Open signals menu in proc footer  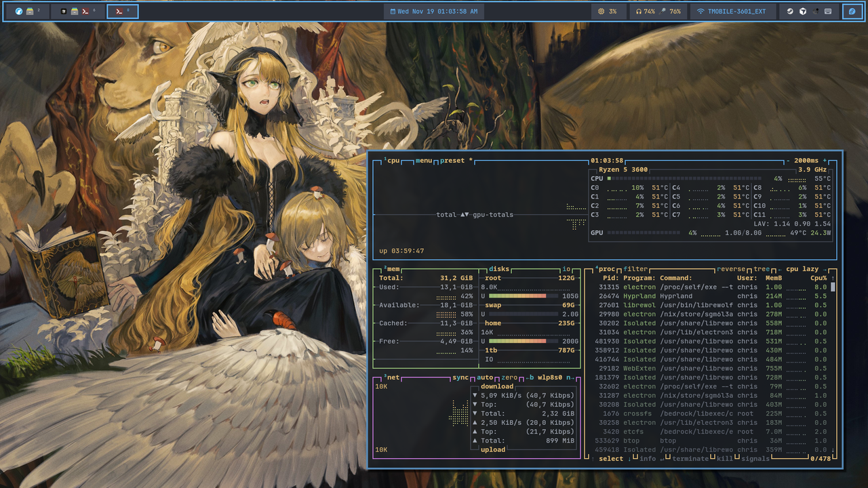point(755,459)
